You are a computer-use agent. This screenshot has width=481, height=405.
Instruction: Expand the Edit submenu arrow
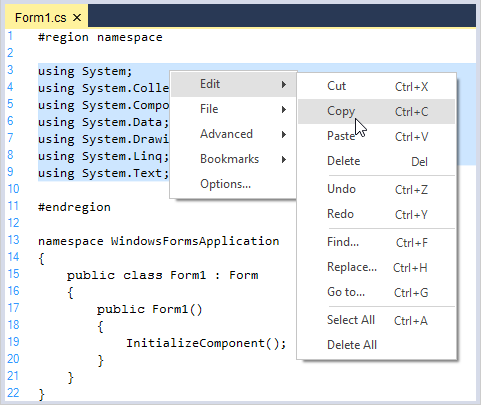tap(284, 84)
